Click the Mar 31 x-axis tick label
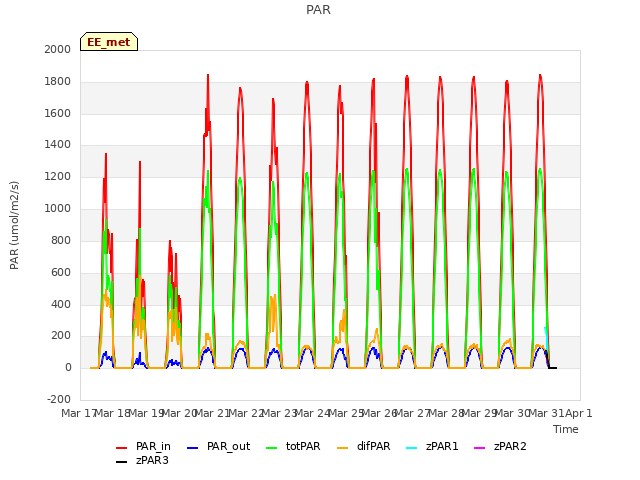Screen dimensions: 640x480 [x=546, y=413]
